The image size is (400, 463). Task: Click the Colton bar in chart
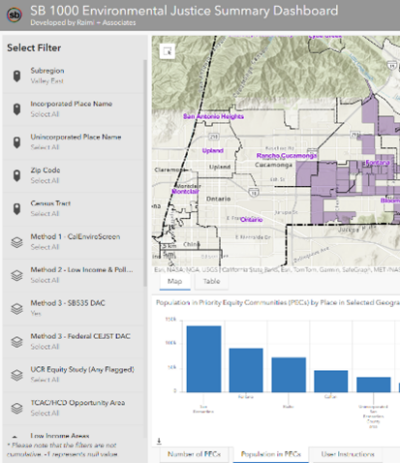(x=331, y=381)
